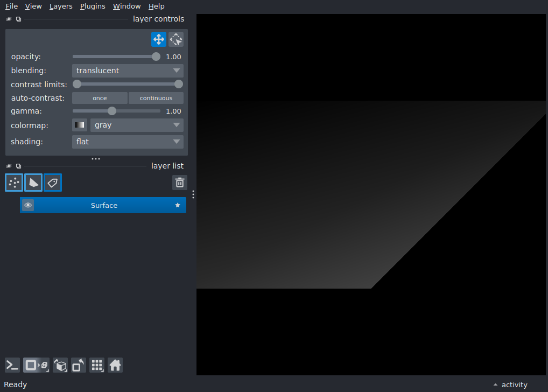Delete selected layers with trash icon
548x392 pixels.
[180, 183]
